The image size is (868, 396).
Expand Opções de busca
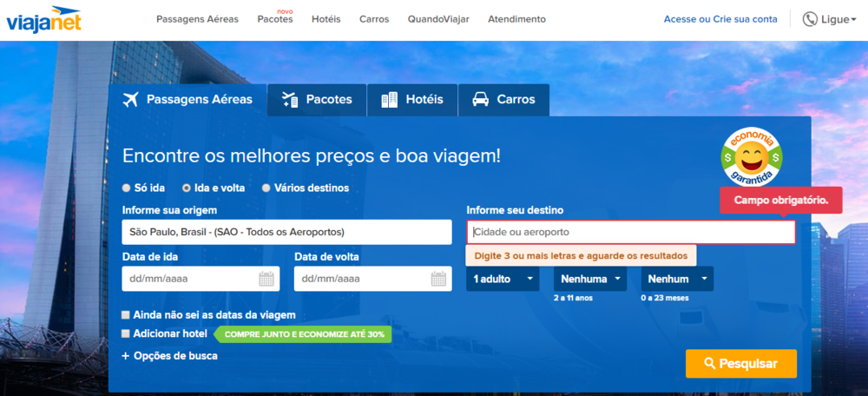(169, 356)
